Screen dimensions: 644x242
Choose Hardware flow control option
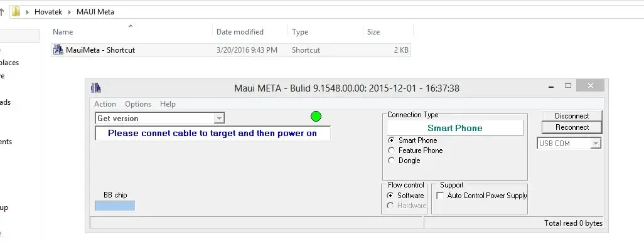point(390,206)
